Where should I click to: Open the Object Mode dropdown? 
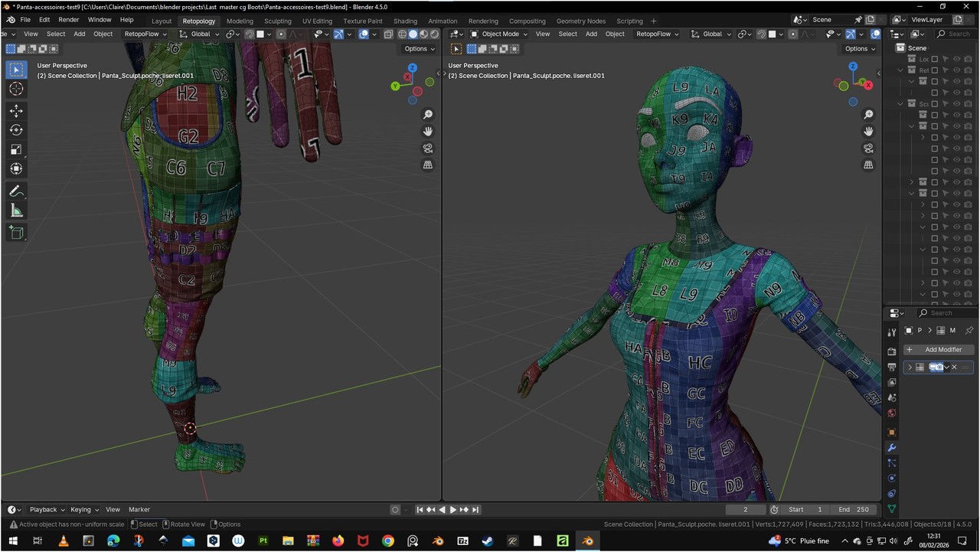[499, 34]
